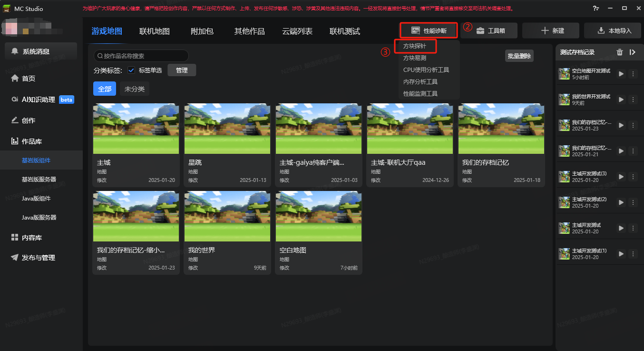Play the 我们的存档记忆 save dated 2025-01-23
This screenshot has height=351, width=644.
621,125
